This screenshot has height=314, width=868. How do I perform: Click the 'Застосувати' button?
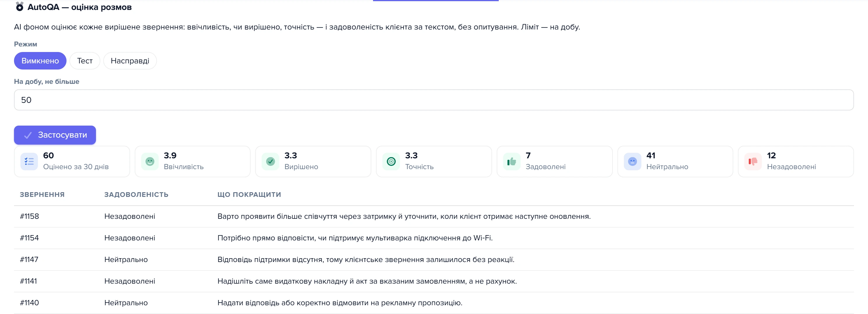coord(55,135)
